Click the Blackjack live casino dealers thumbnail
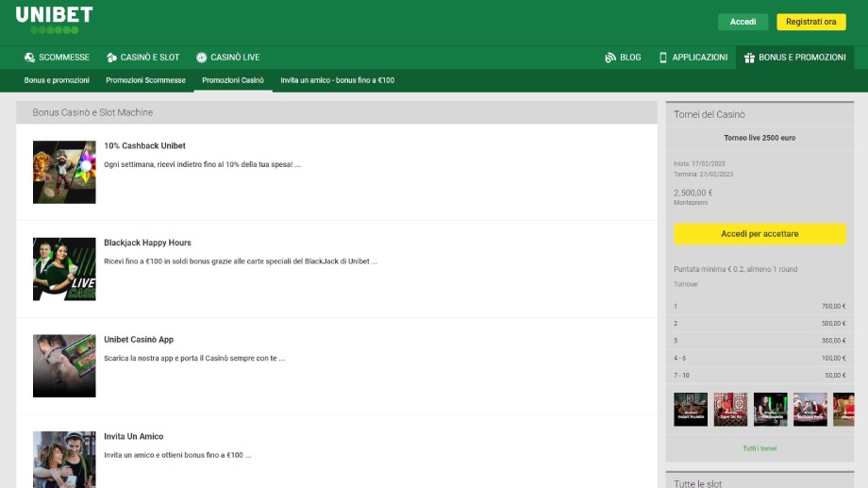 64,269
